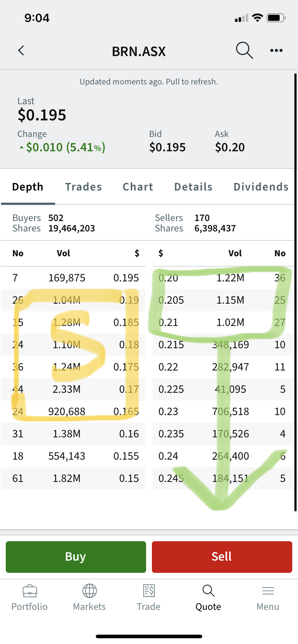The width and height of the screenshot is (298, 644).
Task: Open the hamburger Menu icon
Action: (268, 590)
